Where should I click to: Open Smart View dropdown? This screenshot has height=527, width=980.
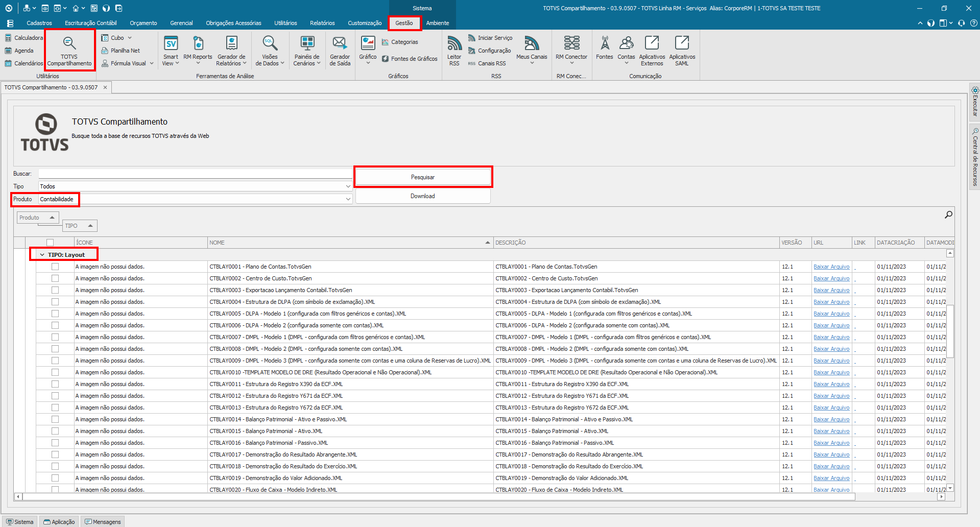(x=171, y=50)
